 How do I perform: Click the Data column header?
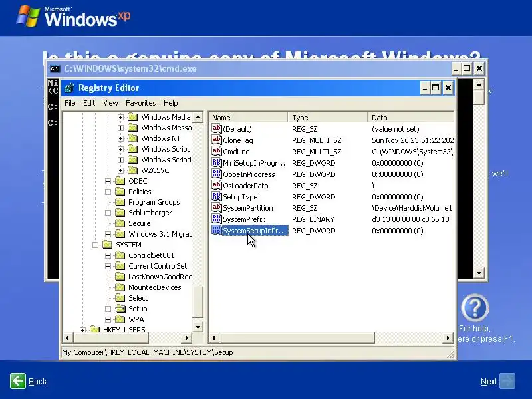(410, 118)
